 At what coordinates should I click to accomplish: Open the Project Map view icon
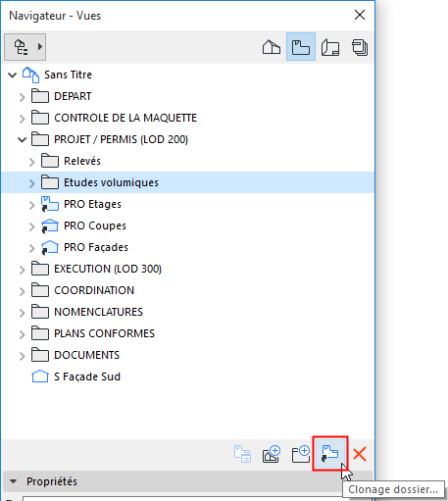pyautogui.click(x=272, y=47)
